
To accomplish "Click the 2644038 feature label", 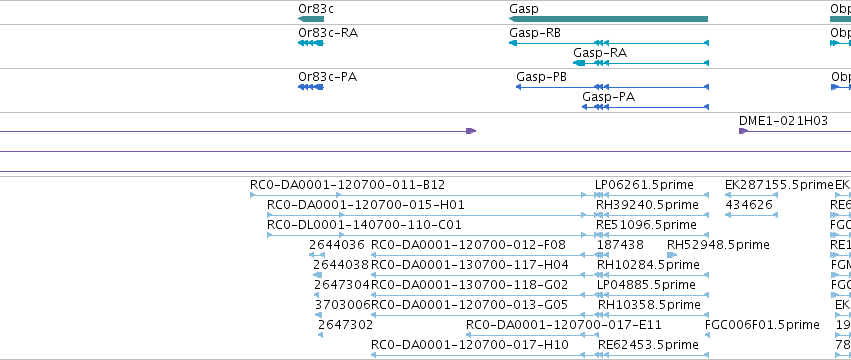I will (341, 266).
